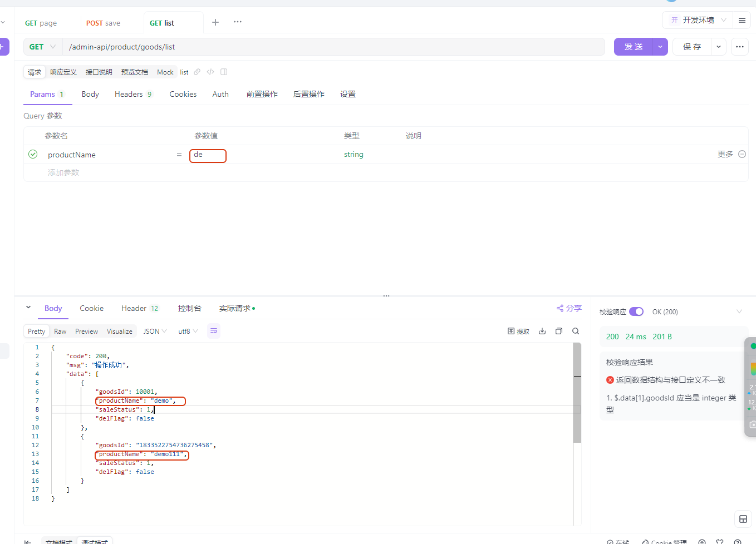
Task: Copy the response body to clipboard
Action: [559, 331]
